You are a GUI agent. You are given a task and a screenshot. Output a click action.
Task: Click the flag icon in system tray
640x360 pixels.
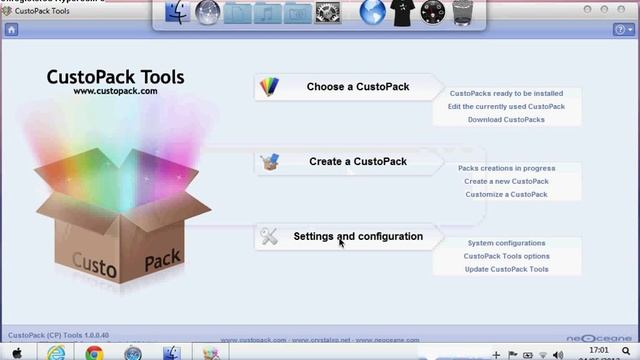click(513, 355)
